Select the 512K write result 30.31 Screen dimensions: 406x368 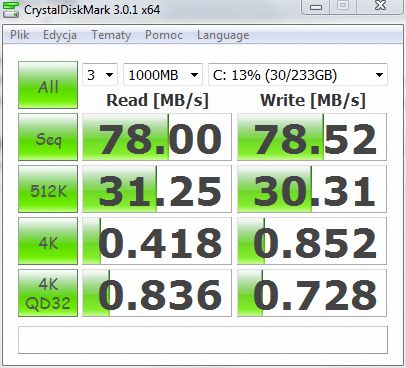pyautogui.click(x=312, y=189)
